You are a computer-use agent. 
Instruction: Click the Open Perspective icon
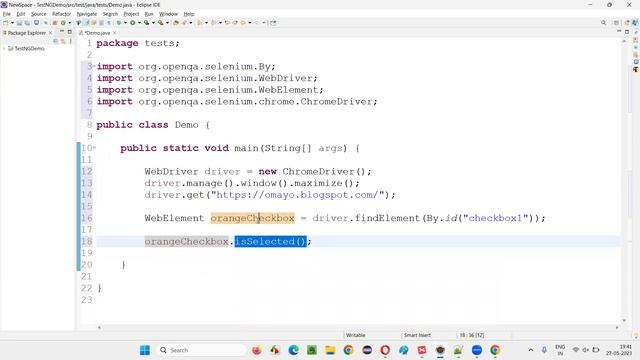616,23
